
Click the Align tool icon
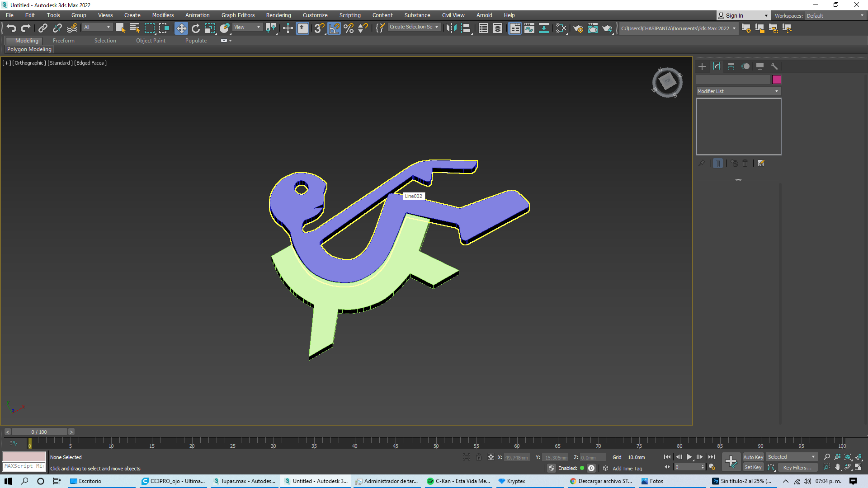[466, 28]
